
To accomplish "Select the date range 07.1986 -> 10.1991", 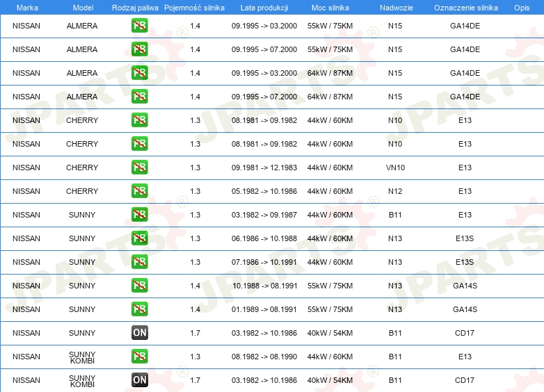I will [x=264, y=262].
